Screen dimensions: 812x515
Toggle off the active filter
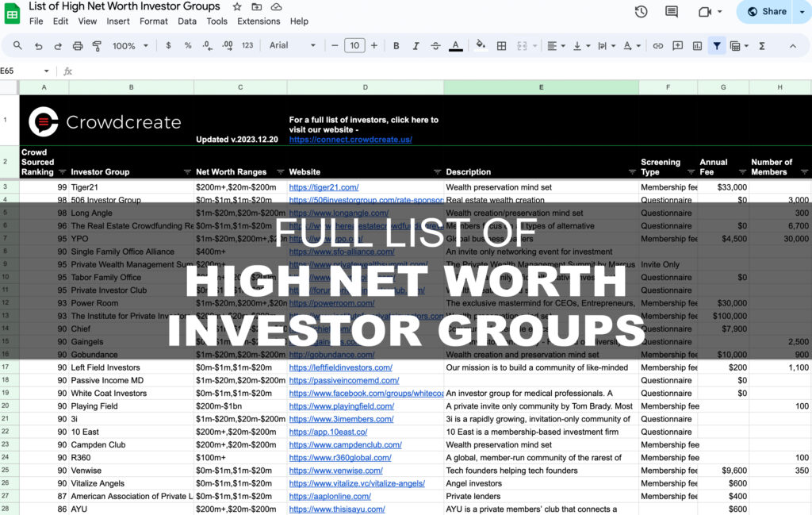[x=717, y=46]
